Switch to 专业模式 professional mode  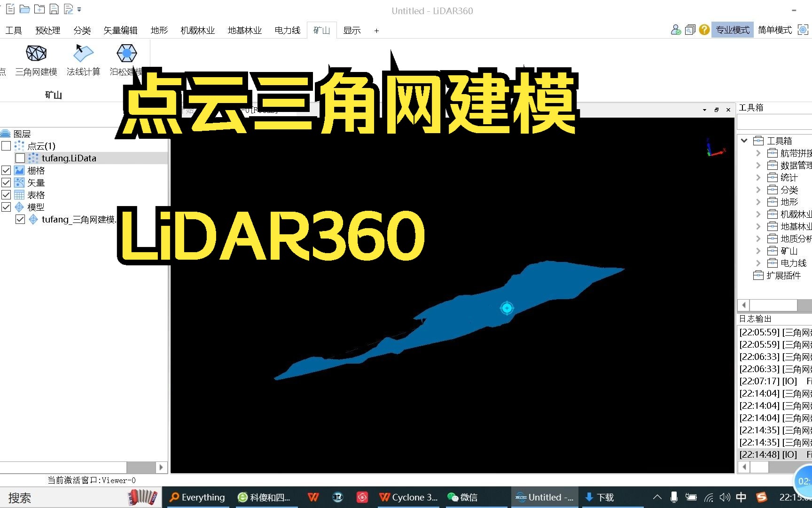point(733,30)
